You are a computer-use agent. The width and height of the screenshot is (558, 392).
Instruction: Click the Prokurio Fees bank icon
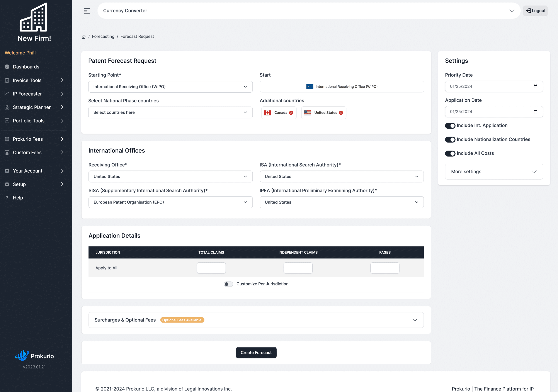pos(7,139)
